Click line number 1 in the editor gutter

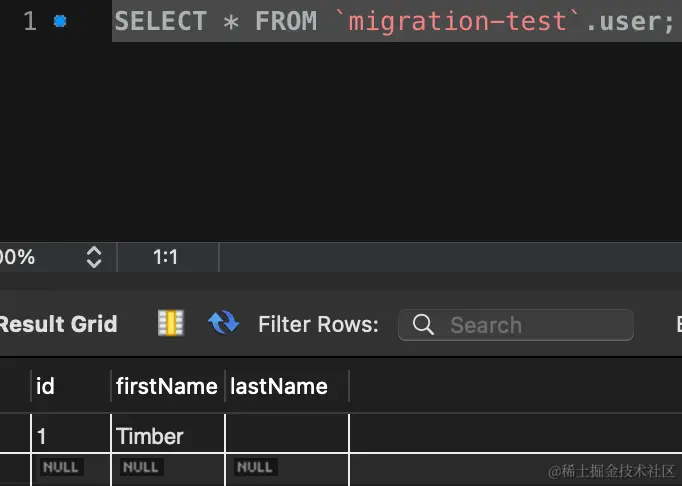coord(29,21)
